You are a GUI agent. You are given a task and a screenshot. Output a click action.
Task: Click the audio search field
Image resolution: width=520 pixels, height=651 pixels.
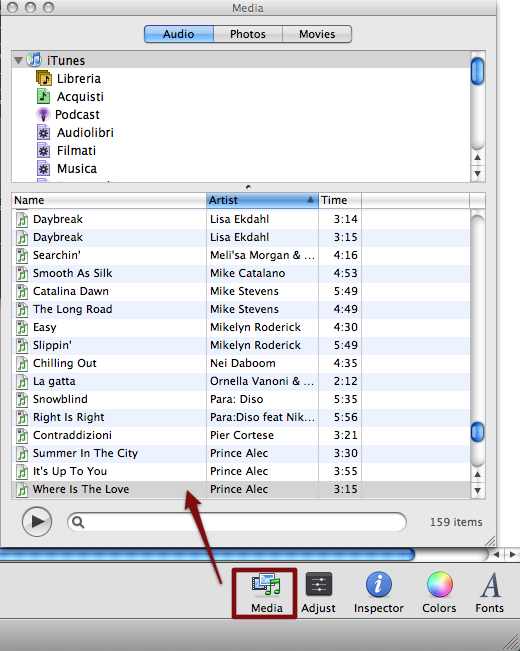[237, 522]
